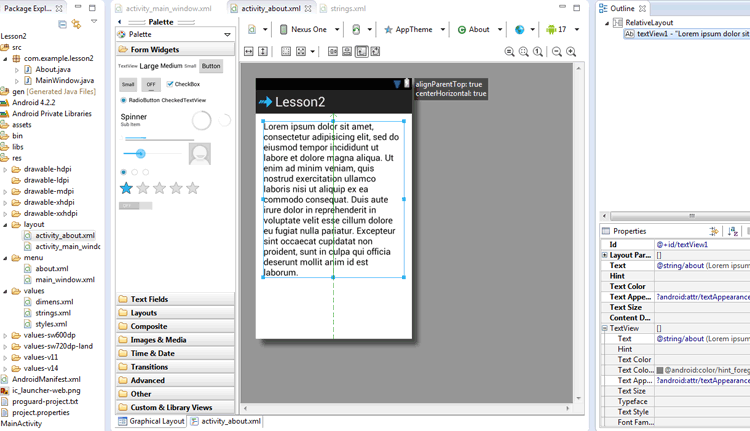Click the screen orientation rotate icon
750x431 pixels.
tap(356, 29)
